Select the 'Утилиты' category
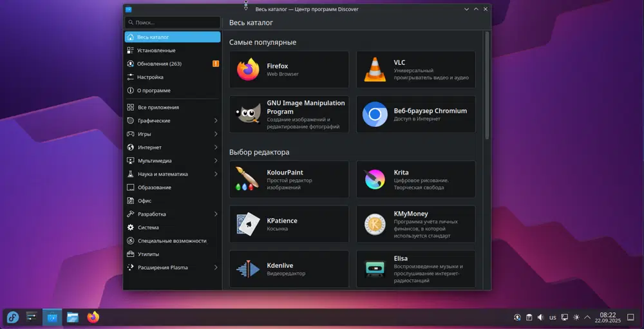This screenshot has height=329, width=644. click(x=173, y=254)
